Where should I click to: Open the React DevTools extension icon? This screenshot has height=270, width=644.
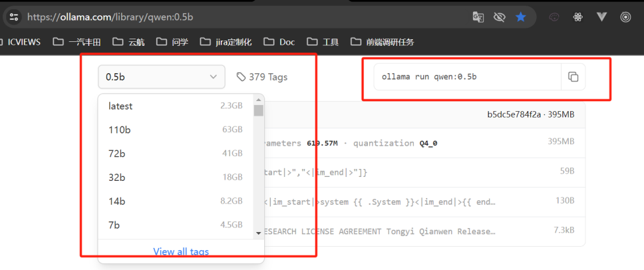point(578,17)
